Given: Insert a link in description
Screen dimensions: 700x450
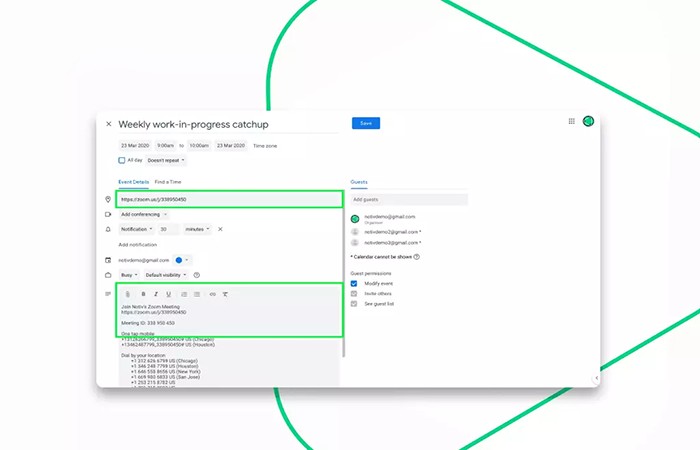Looking at the screenshot, I should tap(212, 294).
